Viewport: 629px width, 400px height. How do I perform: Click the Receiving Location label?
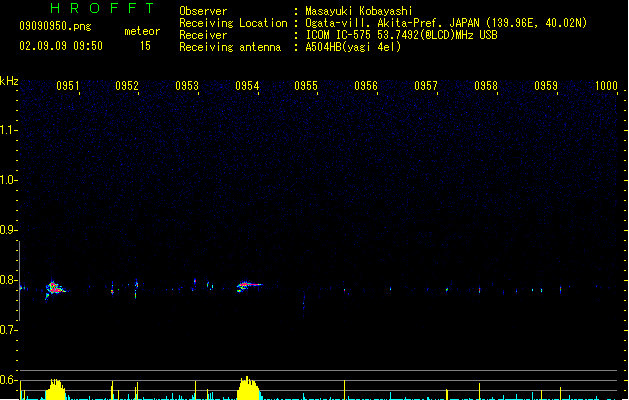point(233,23)
